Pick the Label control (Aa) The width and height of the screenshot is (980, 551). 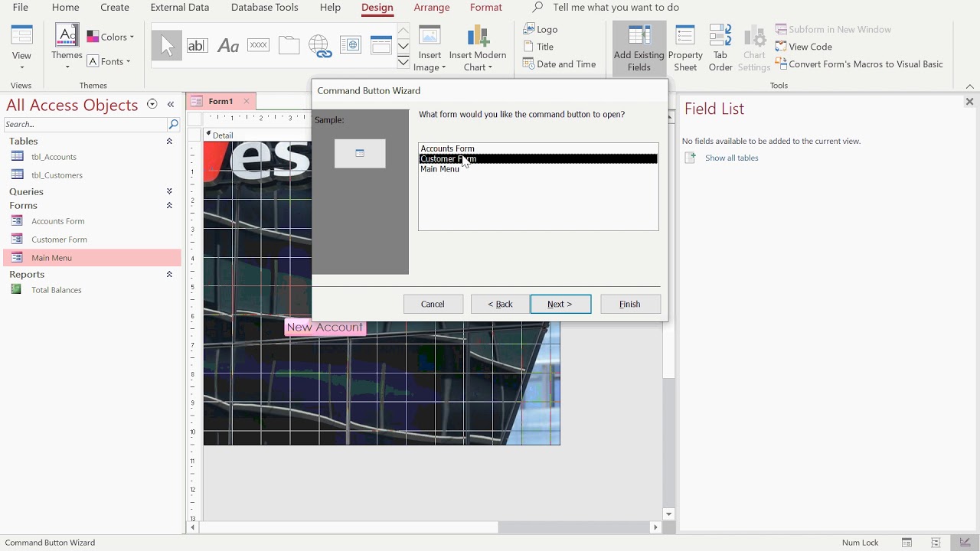click(228, 45)
